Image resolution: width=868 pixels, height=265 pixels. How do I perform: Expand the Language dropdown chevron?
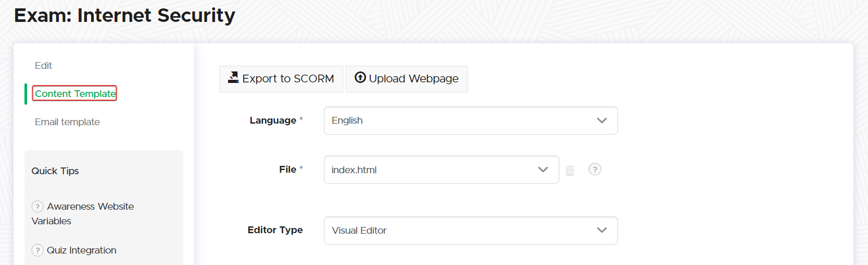[601, 121]
